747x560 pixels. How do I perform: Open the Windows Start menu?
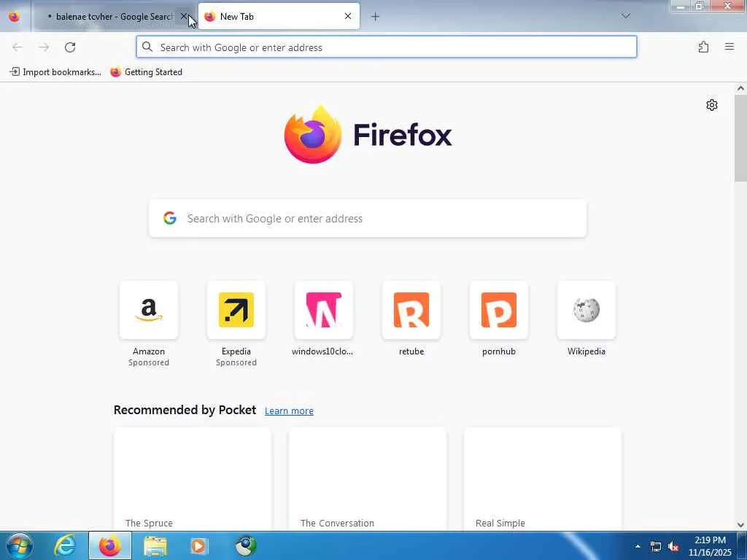click(19, 545)
